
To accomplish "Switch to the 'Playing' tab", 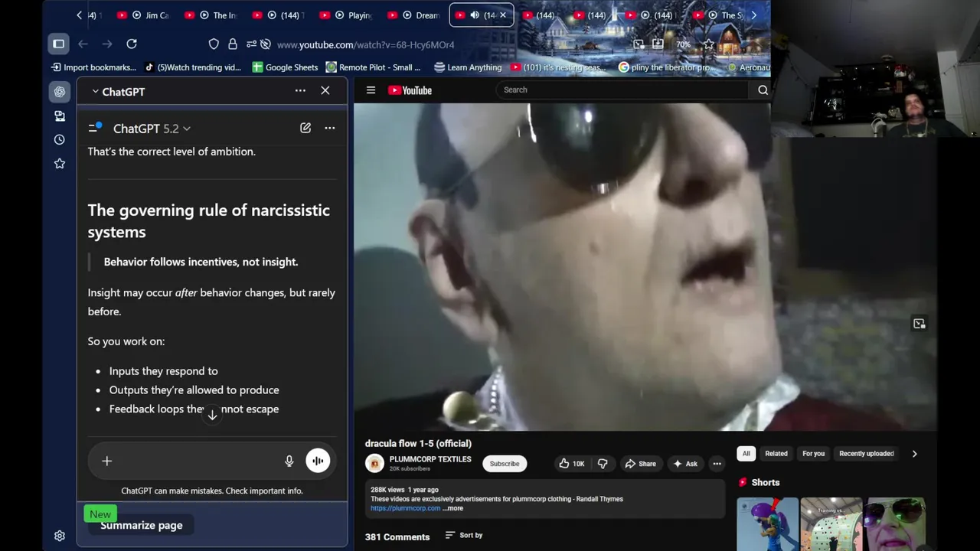I will click(x=346, y=15).
